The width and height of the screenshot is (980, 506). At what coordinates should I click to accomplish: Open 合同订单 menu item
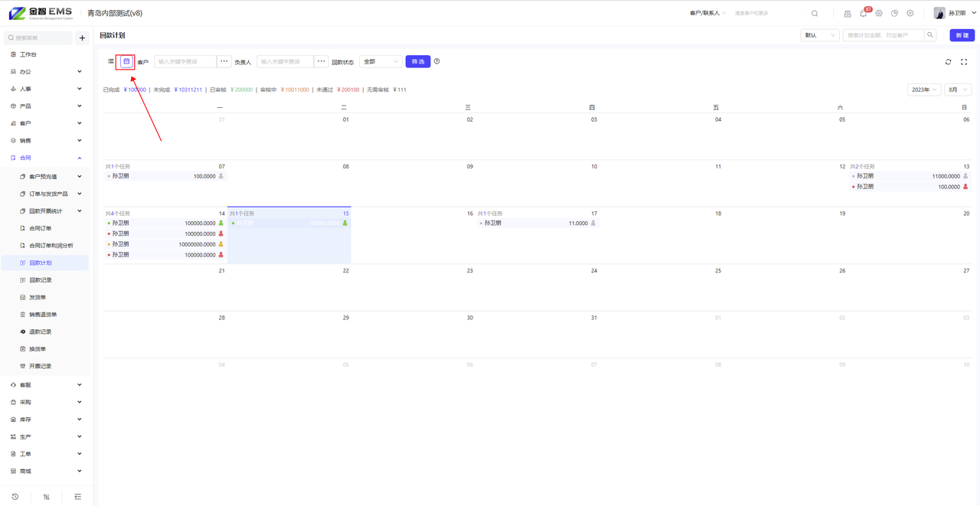[x=46, y=228]
